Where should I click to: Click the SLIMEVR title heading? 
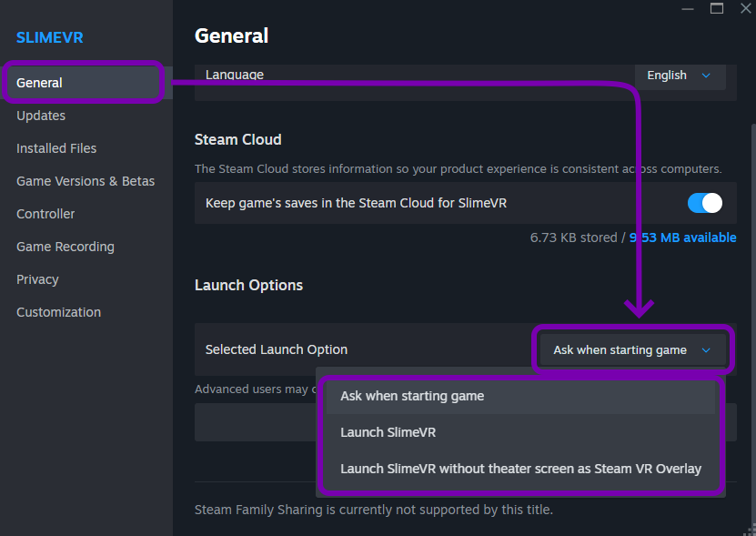50,37
